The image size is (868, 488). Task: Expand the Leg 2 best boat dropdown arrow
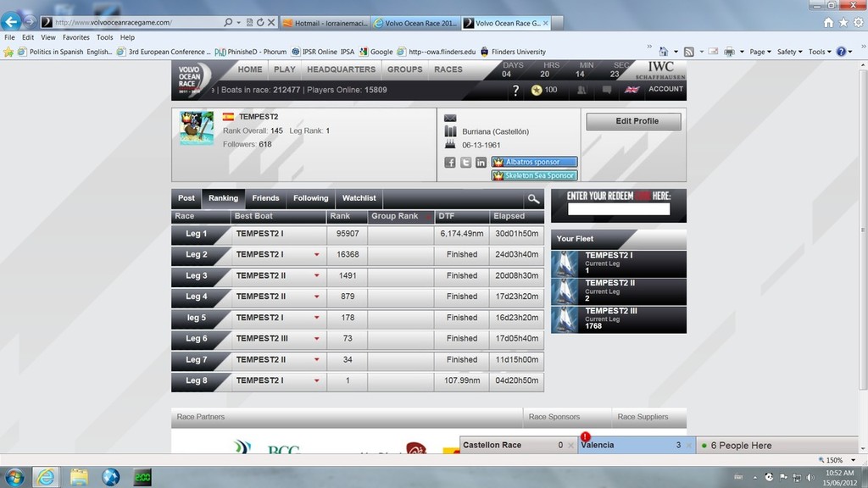pos(317,254)
